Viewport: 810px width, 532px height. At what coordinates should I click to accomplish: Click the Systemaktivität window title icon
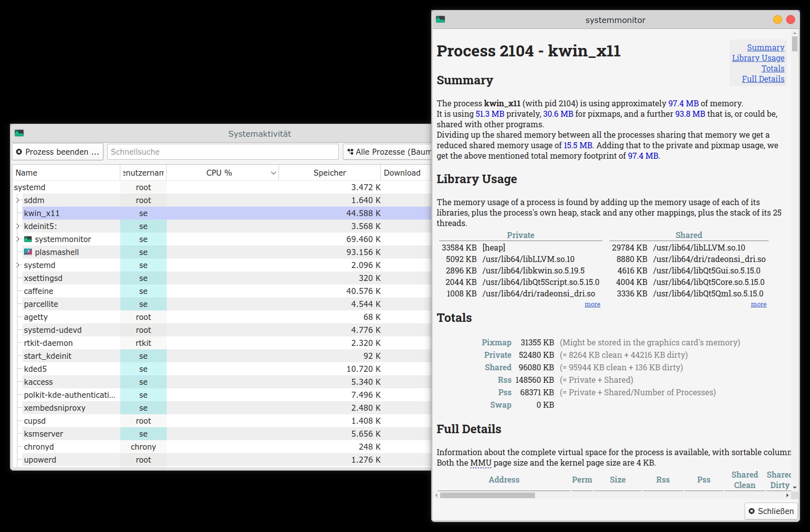19,133
